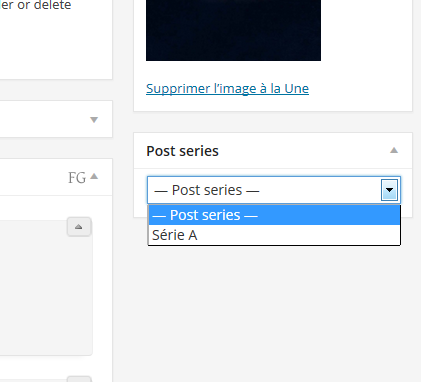Image resolution: width=421 pixels, height=382 pixels.
Task: Click the "Post series" panel heading
Action: (x=182, y=151)
